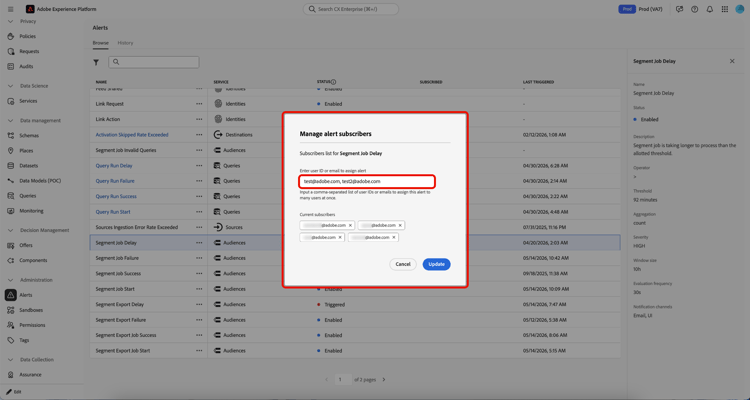Click the Adobe Experience Platform logo
This screenshot has height=400, width=750.
pos(30,9)
